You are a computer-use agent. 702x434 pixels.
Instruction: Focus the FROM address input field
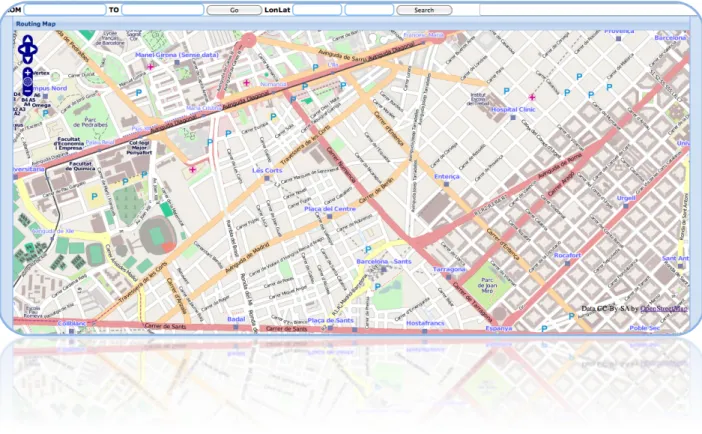(x=64, y=9)
